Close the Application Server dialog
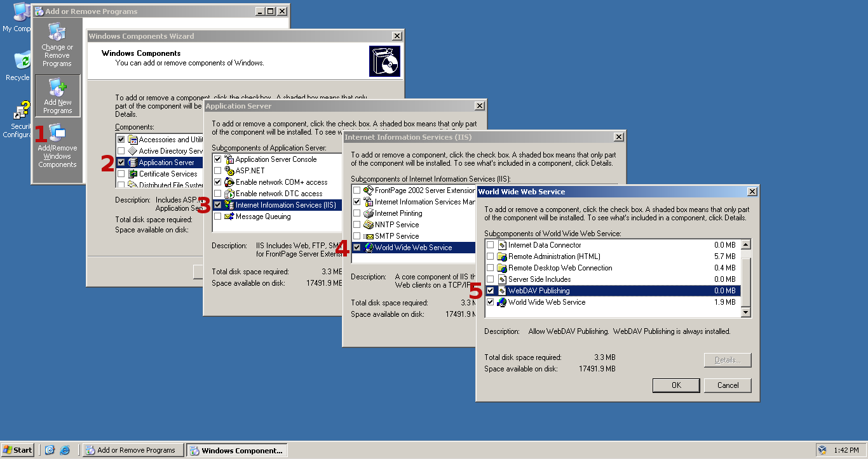 point(479,106)
